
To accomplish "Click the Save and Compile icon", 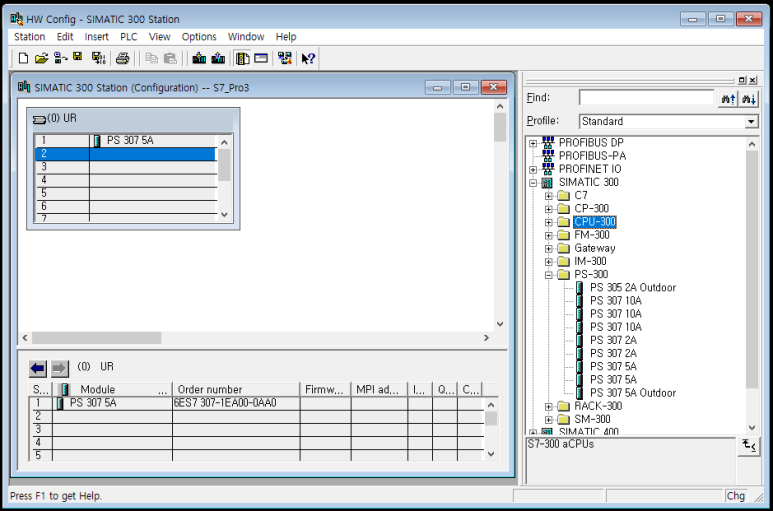I will [x=99, y=58].
